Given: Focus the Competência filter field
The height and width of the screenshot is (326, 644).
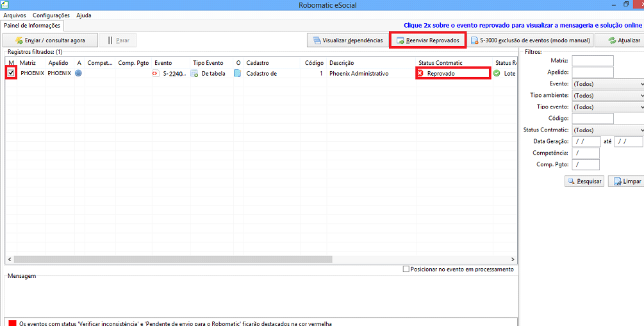Looking at the screenshot, I should (x=586, y=153).
